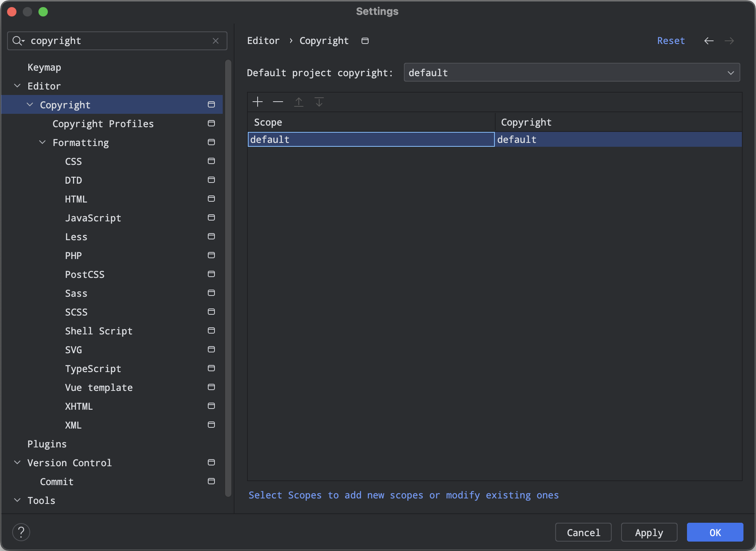Click the move down arrow icon

(x=319, y=102)
